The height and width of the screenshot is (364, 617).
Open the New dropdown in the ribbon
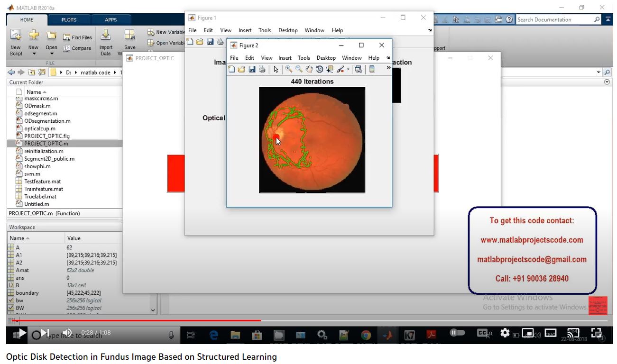pos(33,54)
